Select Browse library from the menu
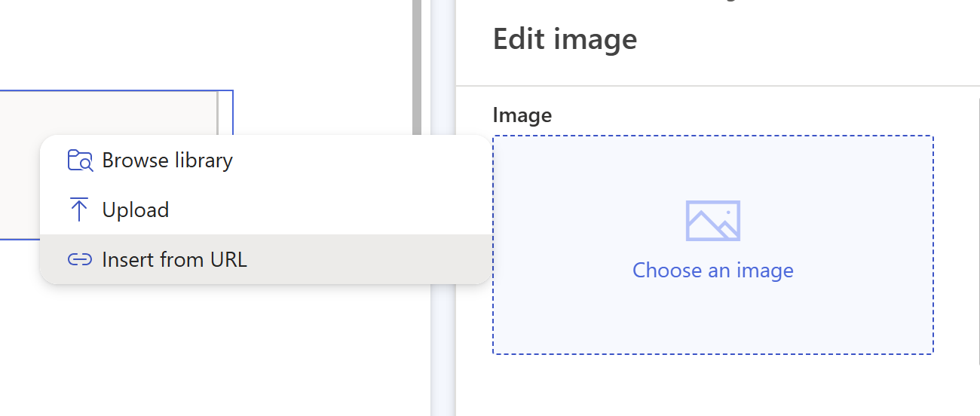This screenshot has height=416, width=980. click(x=167, y=161)
